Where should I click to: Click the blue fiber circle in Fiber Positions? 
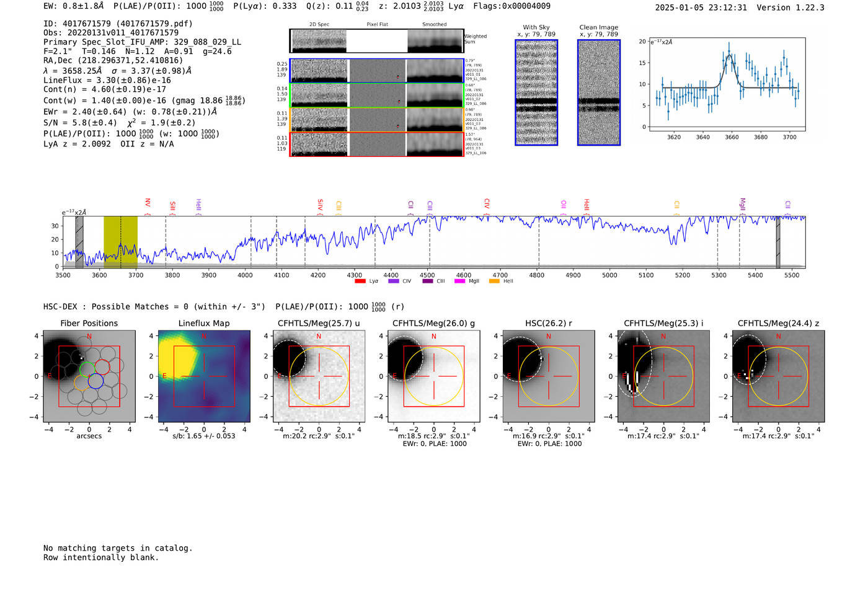coord(95,381)
